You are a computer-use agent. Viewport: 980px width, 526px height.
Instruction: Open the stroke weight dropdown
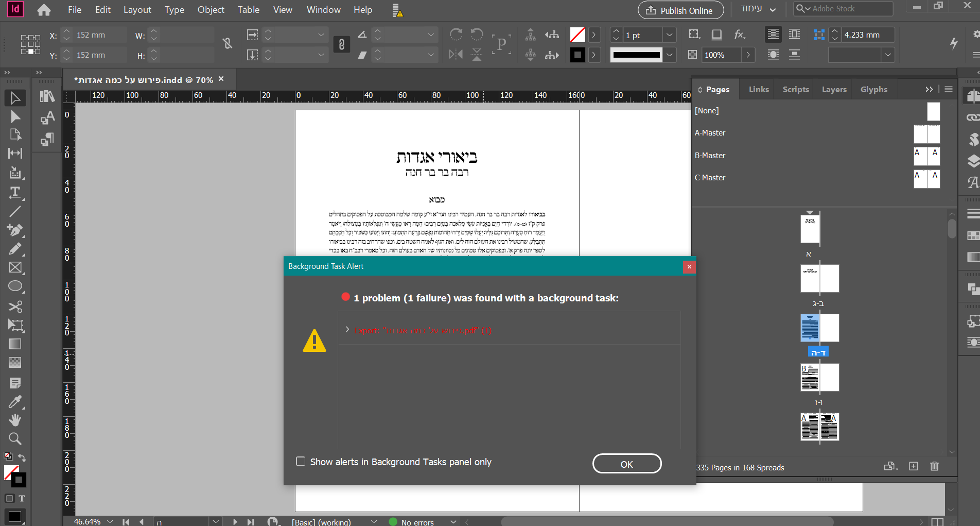pos(669,35)
